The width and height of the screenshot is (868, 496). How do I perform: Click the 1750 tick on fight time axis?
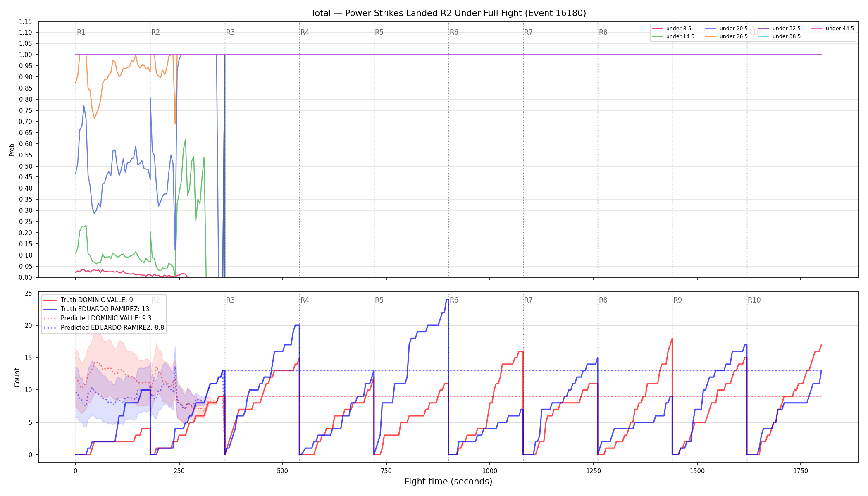tap(801, 471)
